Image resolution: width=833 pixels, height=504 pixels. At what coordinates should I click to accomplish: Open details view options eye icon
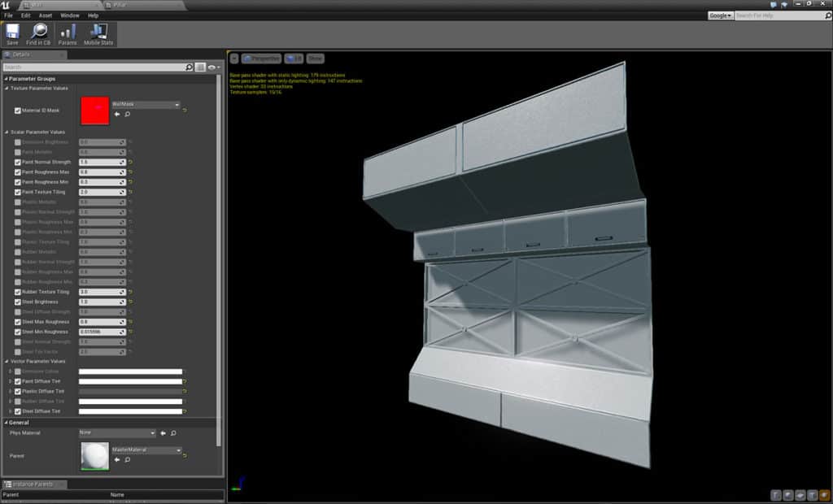click(x=214, y=67)
